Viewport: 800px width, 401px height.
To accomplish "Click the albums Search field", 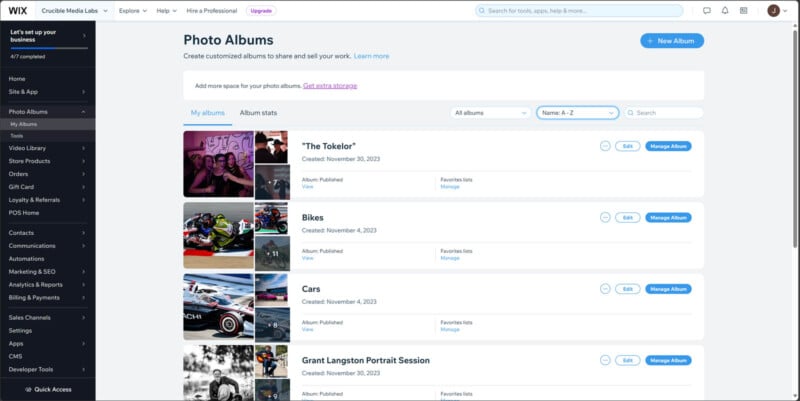I will (664, 113).
